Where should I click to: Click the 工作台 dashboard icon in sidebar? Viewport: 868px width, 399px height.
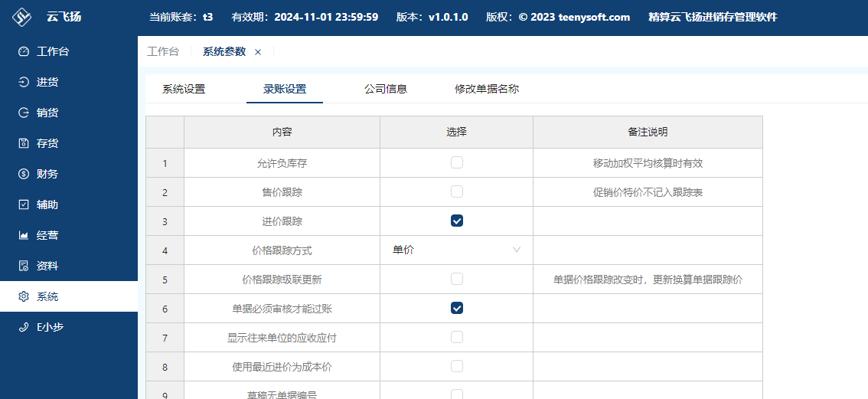pos(23,52)
